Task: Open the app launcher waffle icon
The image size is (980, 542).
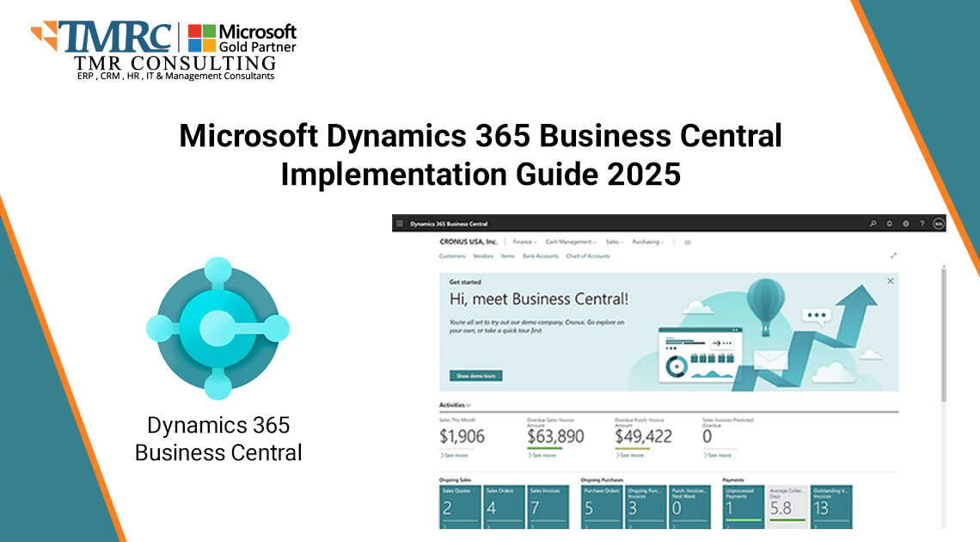Action: click(x=400, y=223)
